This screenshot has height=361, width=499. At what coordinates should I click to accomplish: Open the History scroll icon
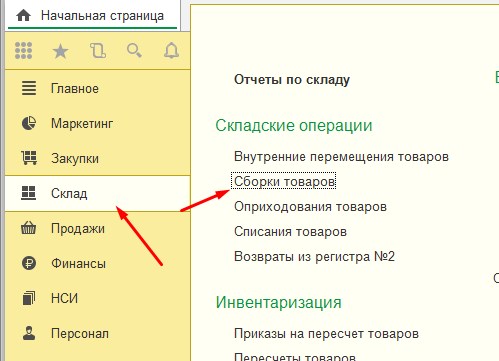tap(98, 51)
